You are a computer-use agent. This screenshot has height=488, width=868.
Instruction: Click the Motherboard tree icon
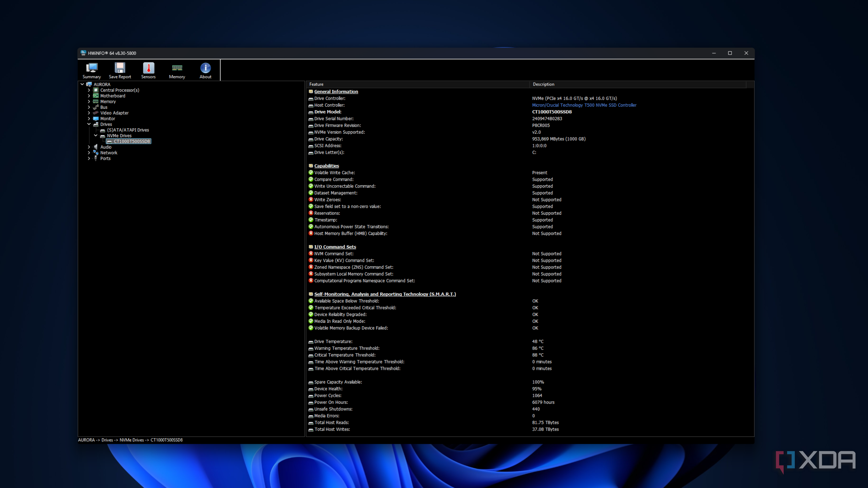[x=96, y=96]
